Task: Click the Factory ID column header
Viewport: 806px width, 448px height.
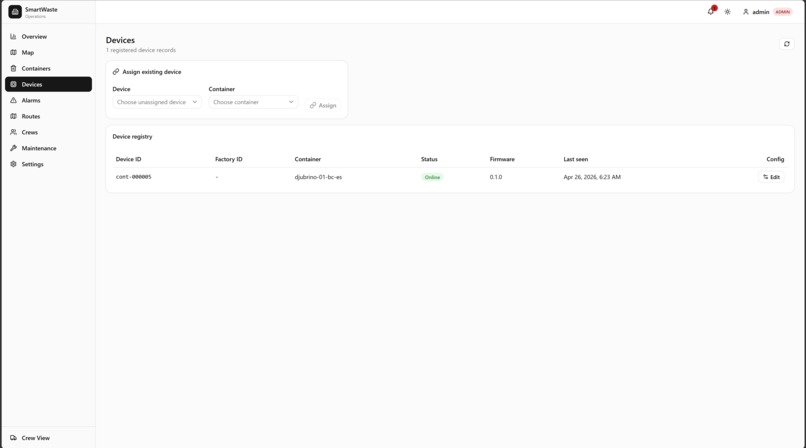Action: tap(229, 159)
